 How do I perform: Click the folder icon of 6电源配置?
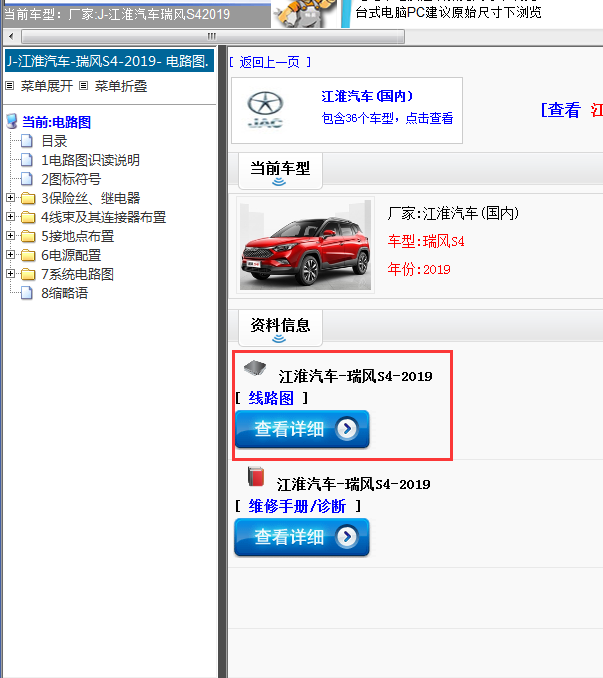point(28,255)
